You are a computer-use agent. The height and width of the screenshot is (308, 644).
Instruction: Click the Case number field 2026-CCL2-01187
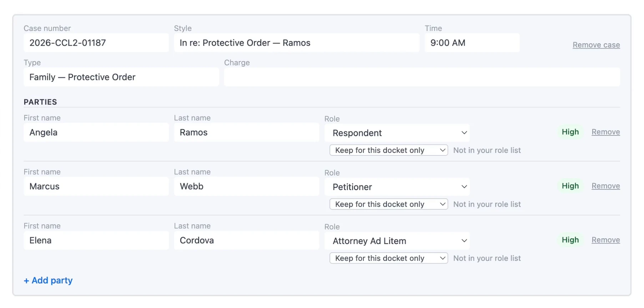point(96,43)
